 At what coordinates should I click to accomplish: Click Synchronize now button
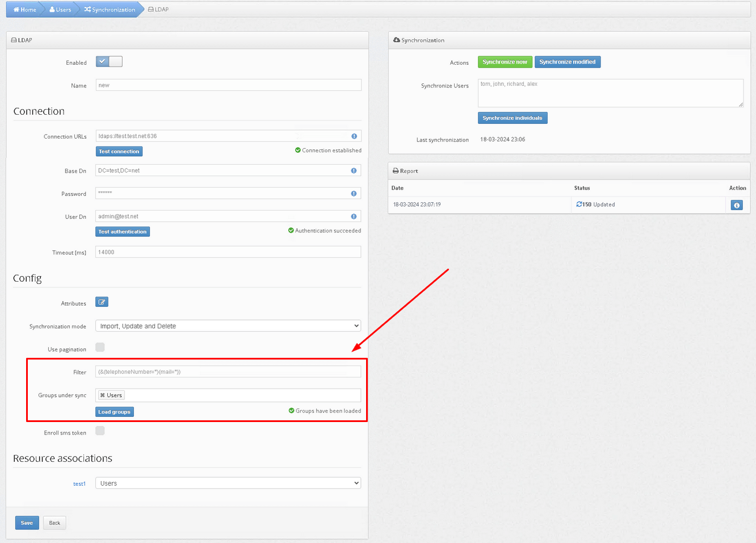pyautogui.click(x=505, y=62)
